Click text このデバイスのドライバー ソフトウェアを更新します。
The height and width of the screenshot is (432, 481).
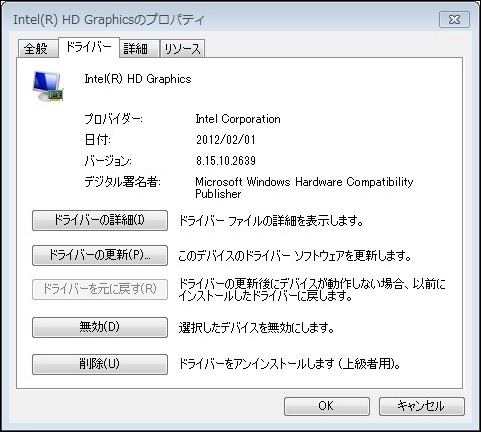(x=295, y=256)
